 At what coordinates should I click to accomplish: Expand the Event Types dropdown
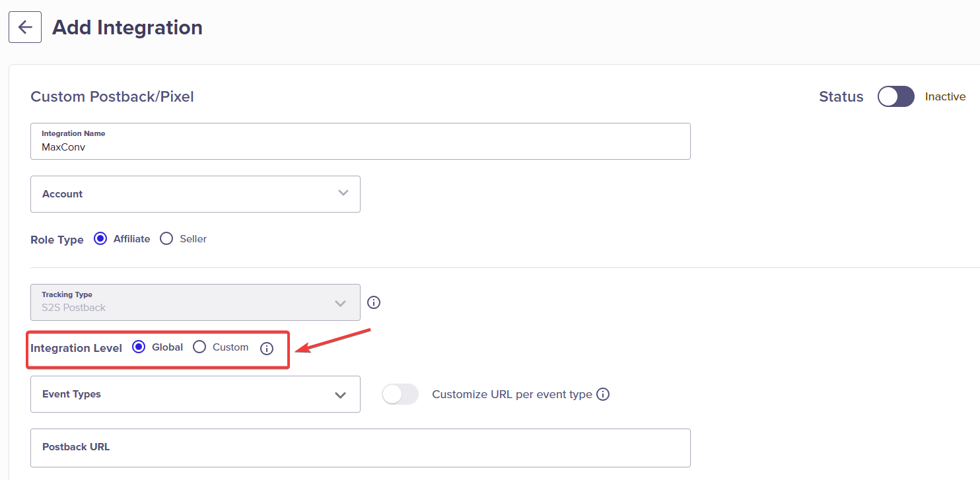click(195, 394)
